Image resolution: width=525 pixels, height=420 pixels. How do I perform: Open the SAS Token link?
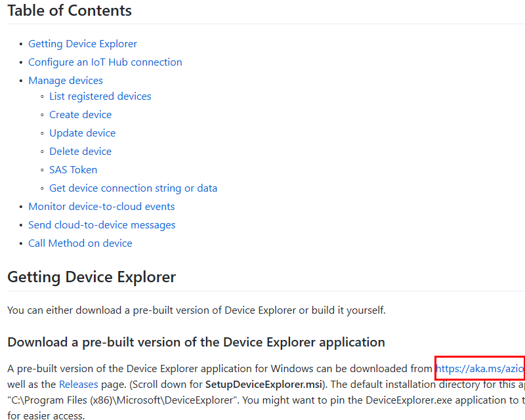coord(73,170)
